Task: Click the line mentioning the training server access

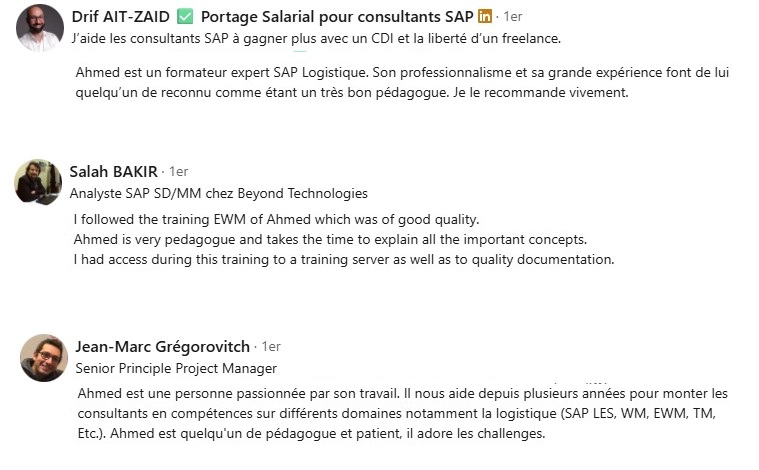Action: click(343, 259)
